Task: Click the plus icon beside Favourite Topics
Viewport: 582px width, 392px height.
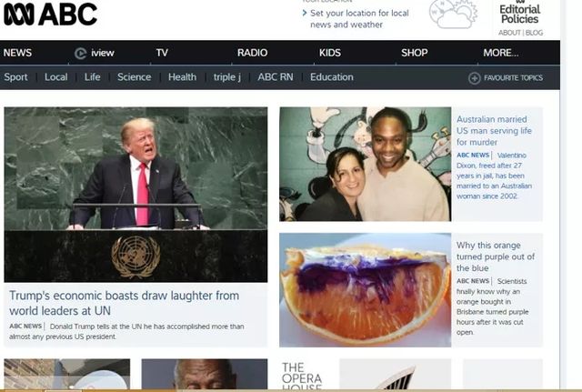Action: pyautogui.click(x=474, y=78)
